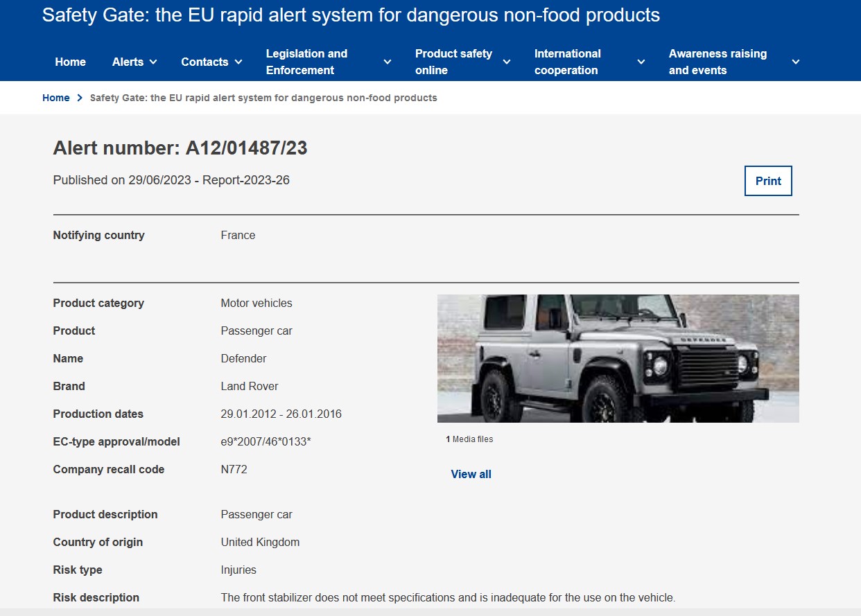The width and height of the screenshot is (861, 616).
Task: Click the Safety Gate breadcrumb text
Action: pos(263,98)
